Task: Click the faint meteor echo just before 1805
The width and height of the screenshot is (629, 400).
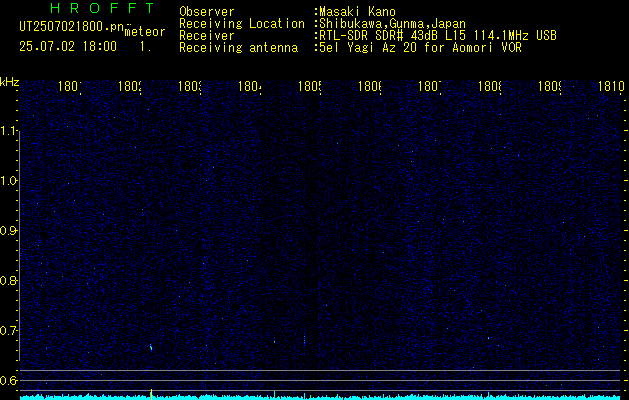Action: (x=304, y=340)
